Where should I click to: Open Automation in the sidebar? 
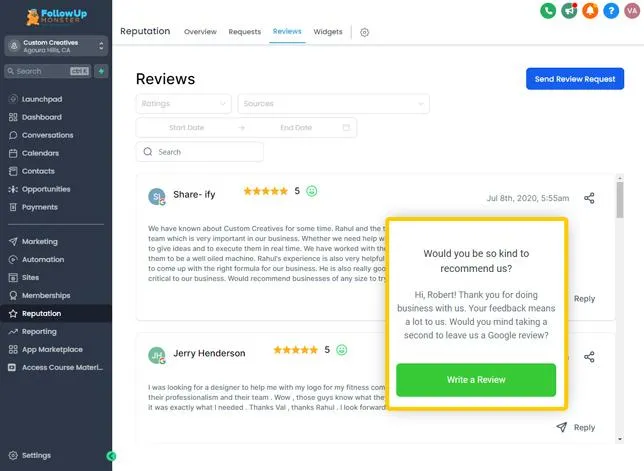coord(43,260)
